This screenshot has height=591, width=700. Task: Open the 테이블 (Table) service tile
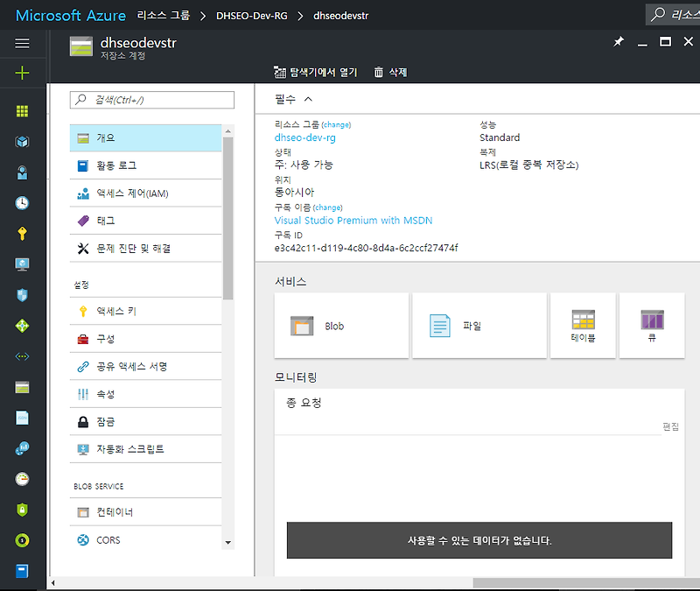(x=583, y=326)
